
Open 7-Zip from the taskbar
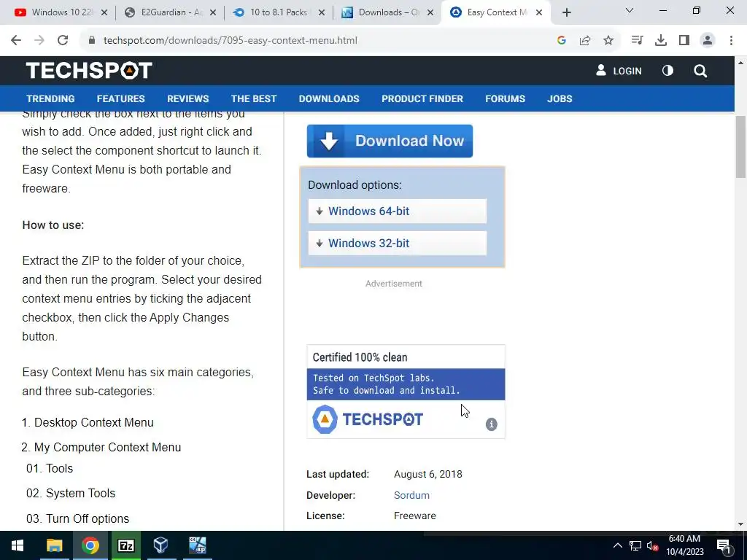[x=125, y=545]
